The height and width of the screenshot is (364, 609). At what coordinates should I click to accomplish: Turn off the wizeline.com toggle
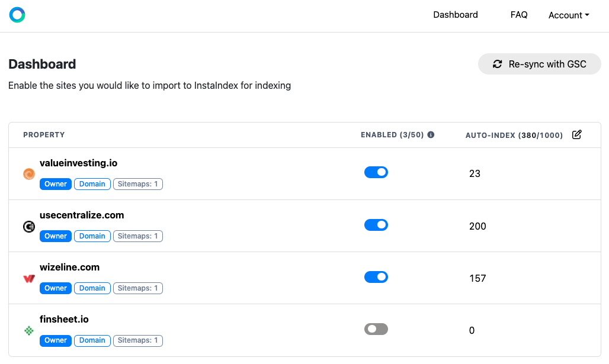(x=376, y=277)
